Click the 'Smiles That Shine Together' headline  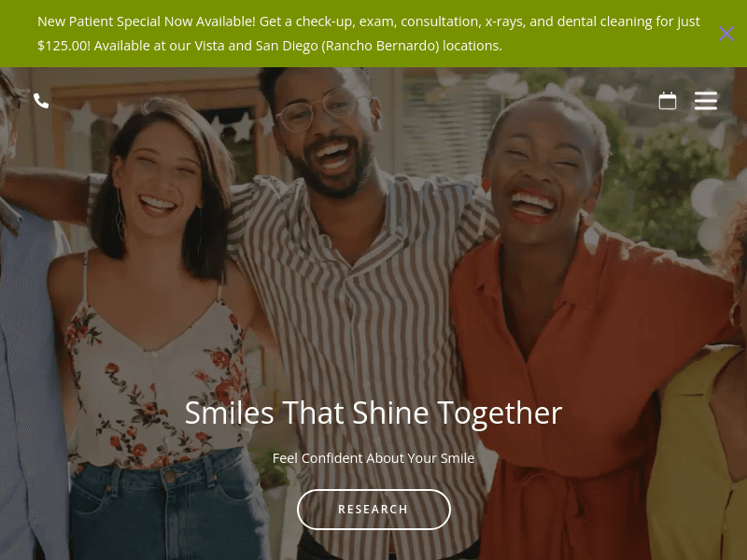point(373,413)
